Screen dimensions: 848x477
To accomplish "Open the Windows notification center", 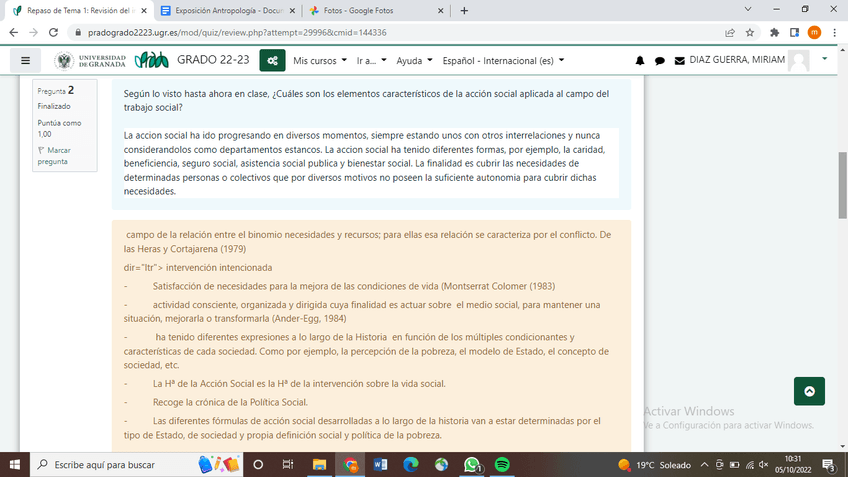I will tap(829, 465).
